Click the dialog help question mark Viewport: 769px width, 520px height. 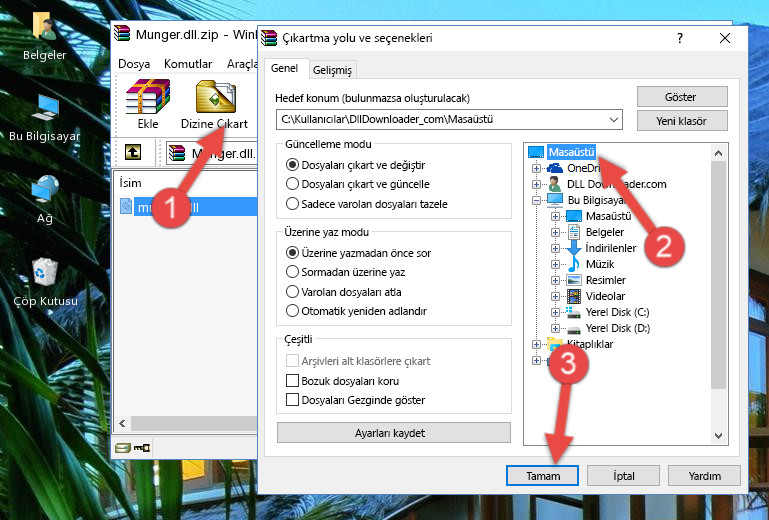point(680,38)
